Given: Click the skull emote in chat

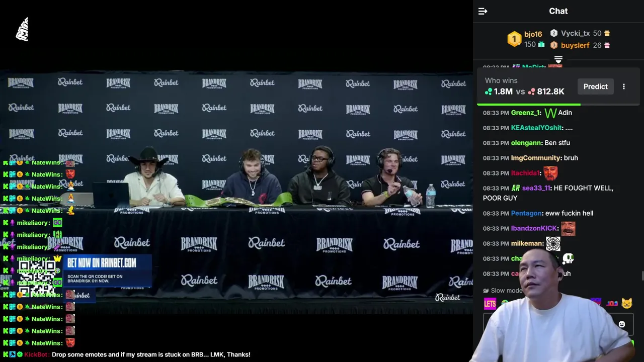Looking at the screenshot, I should (x=568, y=258).
